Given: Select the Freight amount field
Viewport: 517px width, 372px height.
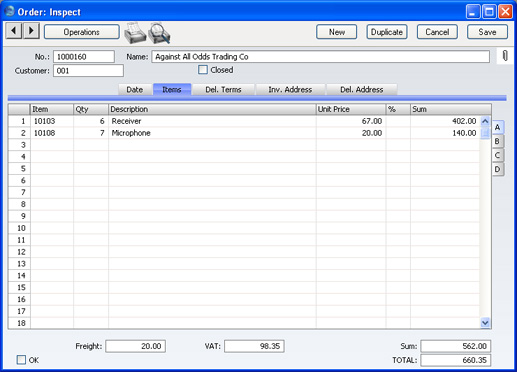Looking at the screenshot, I should (x=135, y=346).
